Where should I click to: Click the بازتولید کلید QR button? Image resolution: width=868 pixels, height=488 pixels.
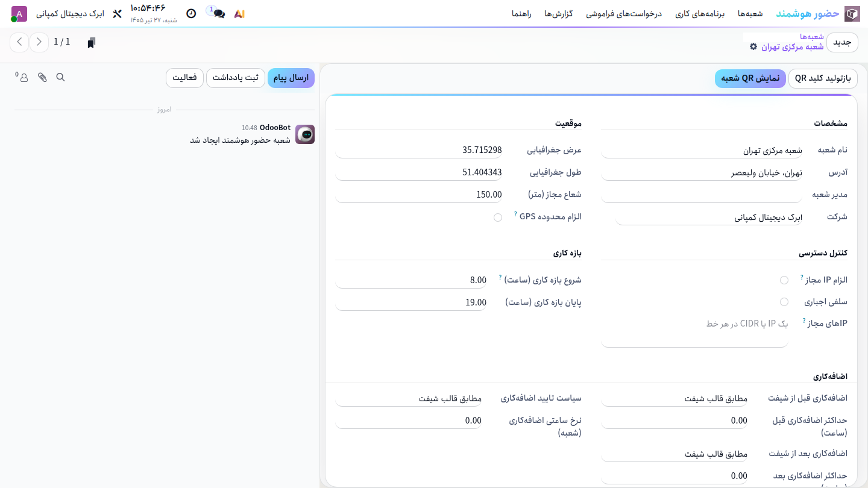pos(823,78)
